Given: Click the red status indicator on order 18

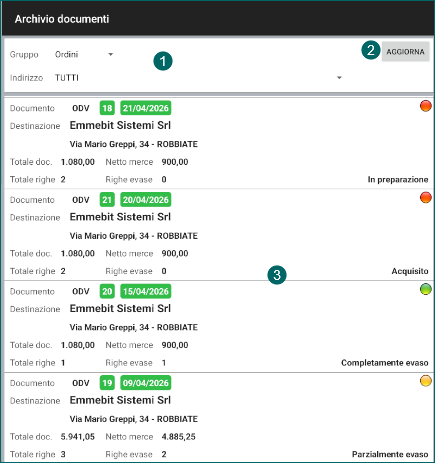Looking at the screenshot, I should click(426, 106).
